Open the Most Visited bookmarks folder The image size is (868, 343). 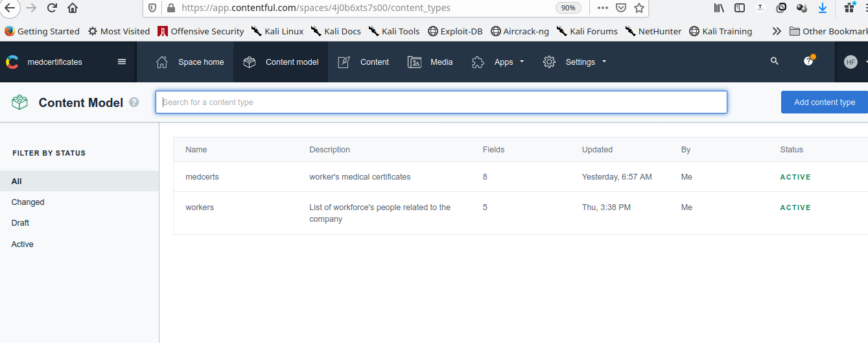click(x=119, y=31)
